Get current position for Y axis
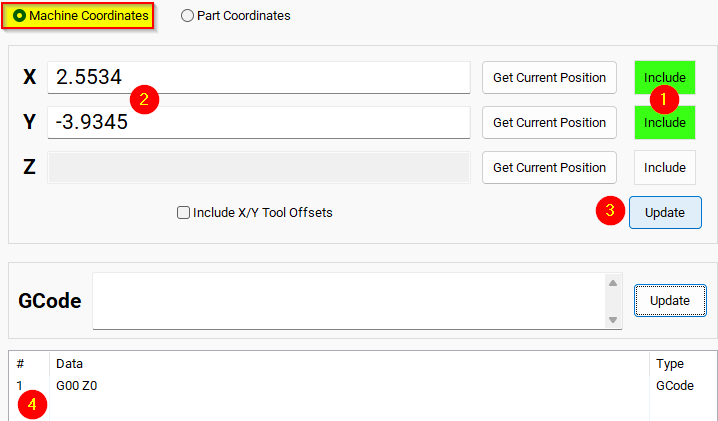 [x=549, y=122]
